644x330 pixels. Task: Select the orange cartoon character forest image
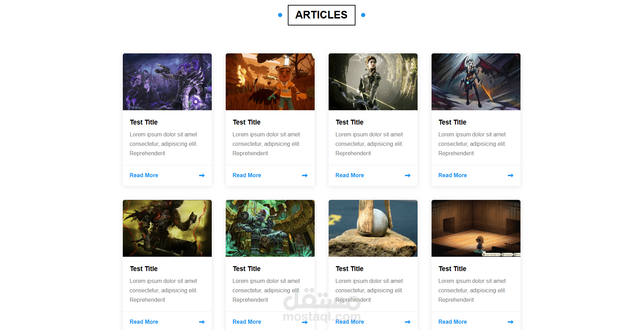pos(270,82)
